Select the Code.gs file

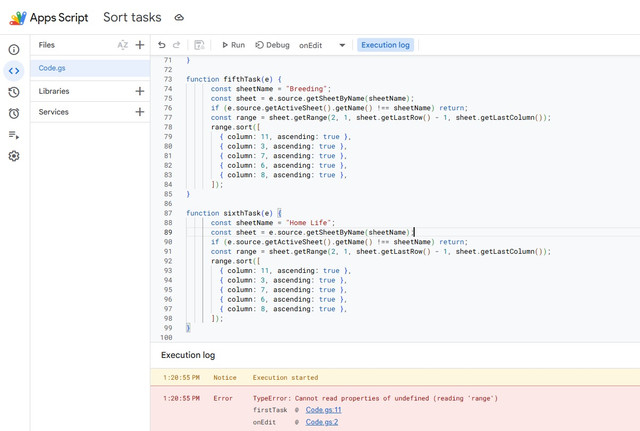click(x=90, y=68)
